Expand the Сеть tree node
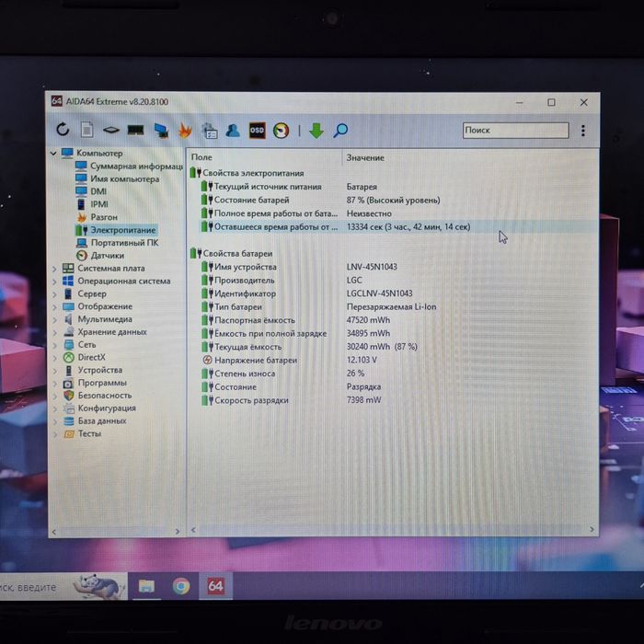The image size is (644, 644). pyautogui.click(x=54, y=345)
